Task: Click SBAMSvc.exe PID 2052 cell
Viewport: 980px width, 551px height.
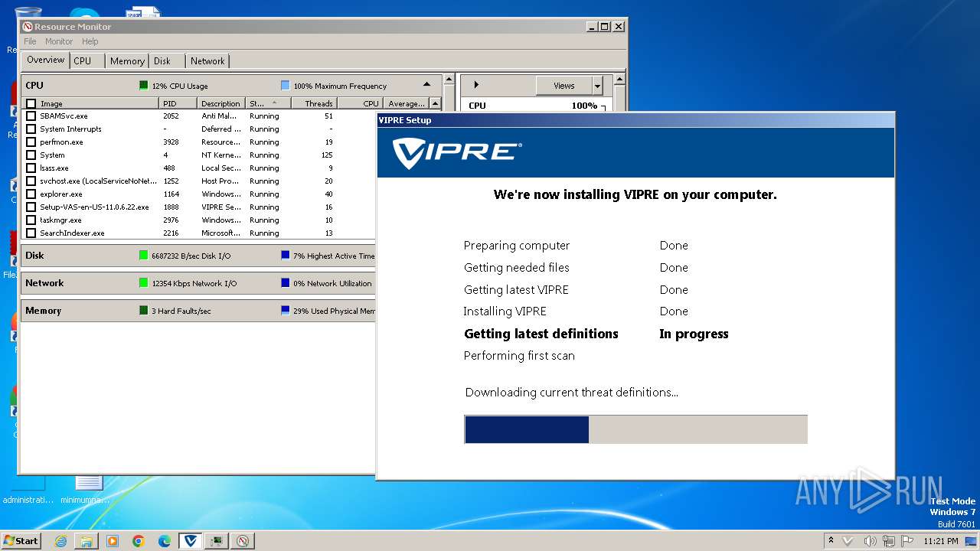Action: [171, 116]
